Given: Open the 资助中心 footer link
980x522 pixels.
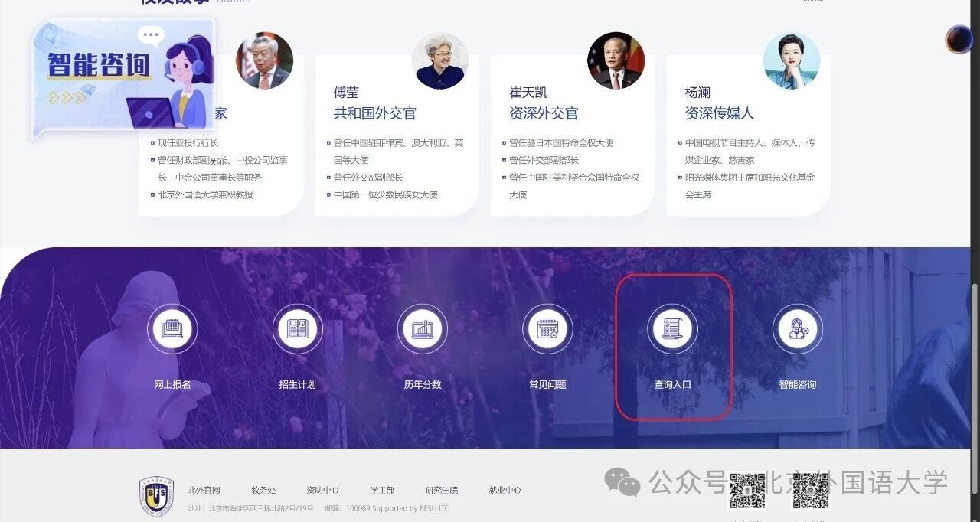Looking at the screenshot, I should [322, 490].
